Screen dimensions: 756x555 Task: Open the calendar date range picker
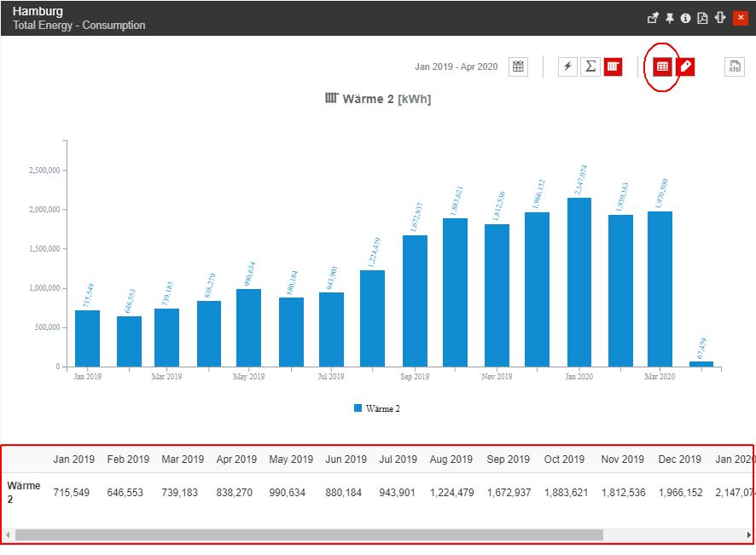tap(518, 66)
